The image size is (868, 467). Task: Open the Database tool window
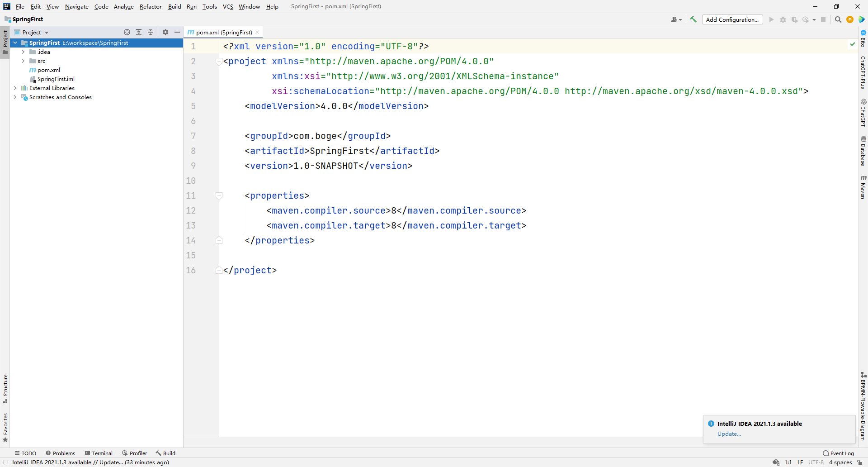[863, 151]
